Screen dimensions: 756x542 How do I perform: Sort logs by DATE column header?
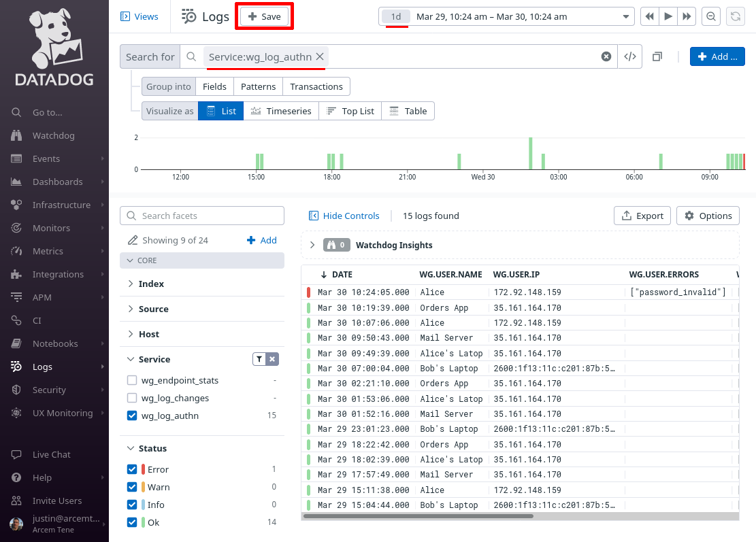click(337, 275)
